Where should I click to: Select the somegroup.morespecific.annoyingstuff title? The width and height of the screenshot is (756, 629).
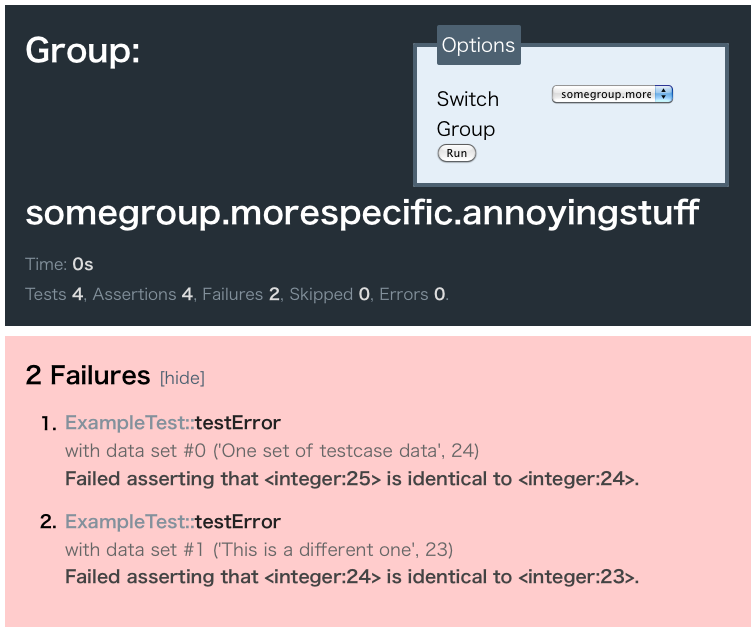coord(362,214)
